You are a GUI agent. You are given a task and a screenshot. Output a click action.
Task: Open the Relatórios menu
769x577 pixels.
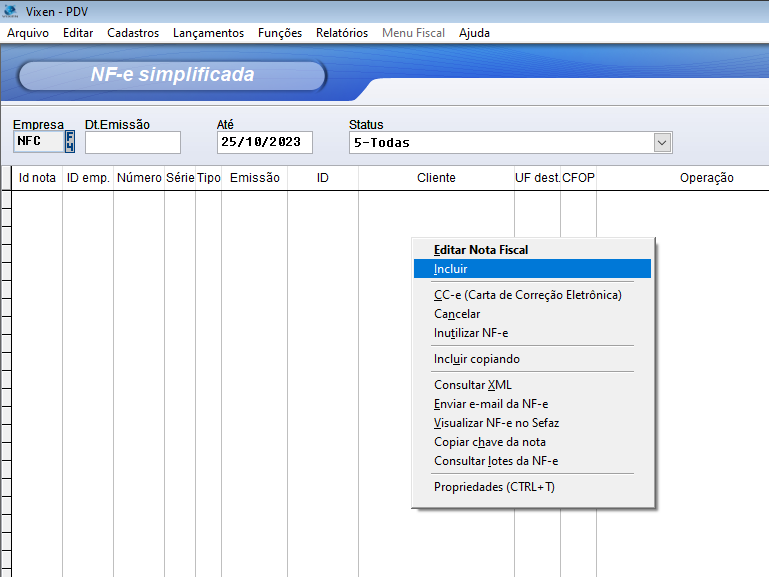pos(342,33)
